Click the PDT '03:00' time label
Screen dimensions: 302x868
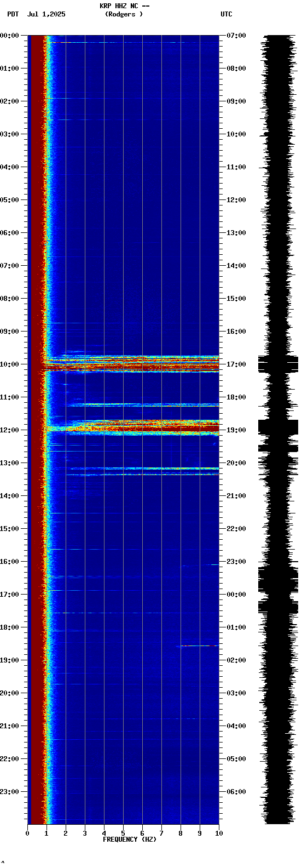[10, 134]
